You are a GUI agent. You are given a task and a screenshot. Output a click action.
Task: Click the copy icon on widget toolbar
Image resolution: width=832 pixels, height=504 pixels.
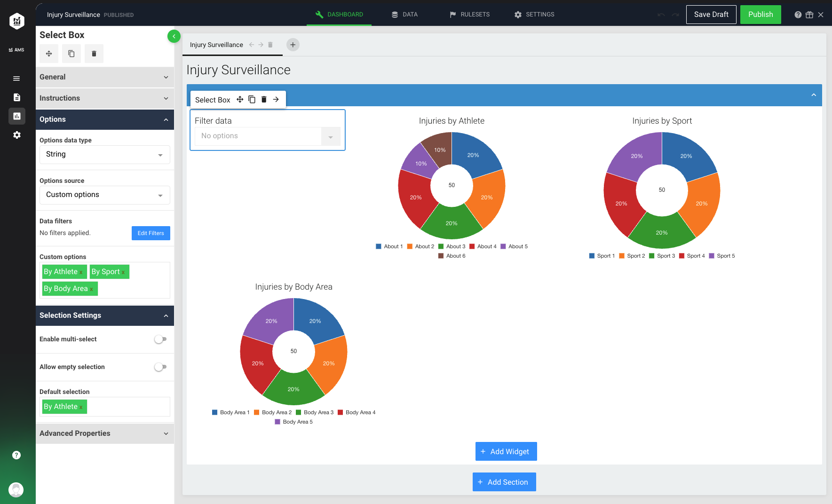252,99
